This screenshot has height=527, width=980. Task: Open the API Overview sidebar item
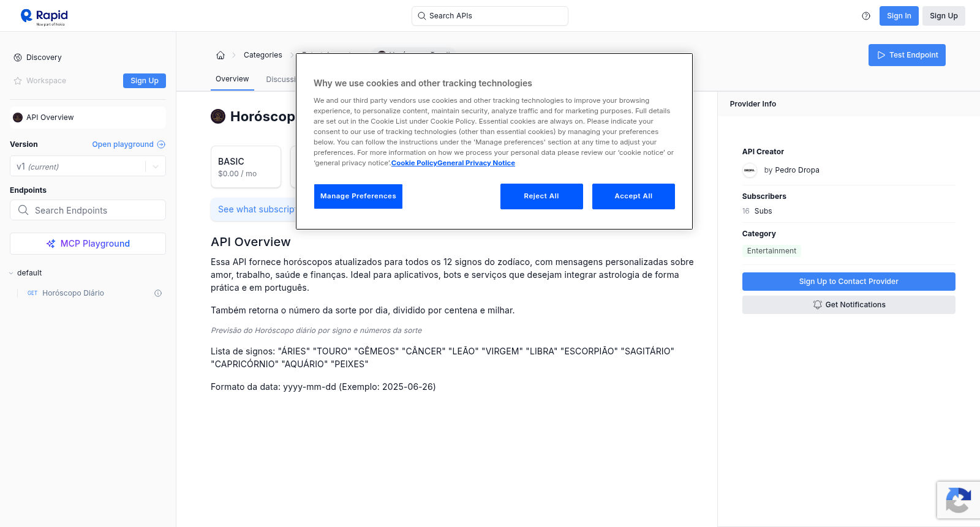click(88, 118)
